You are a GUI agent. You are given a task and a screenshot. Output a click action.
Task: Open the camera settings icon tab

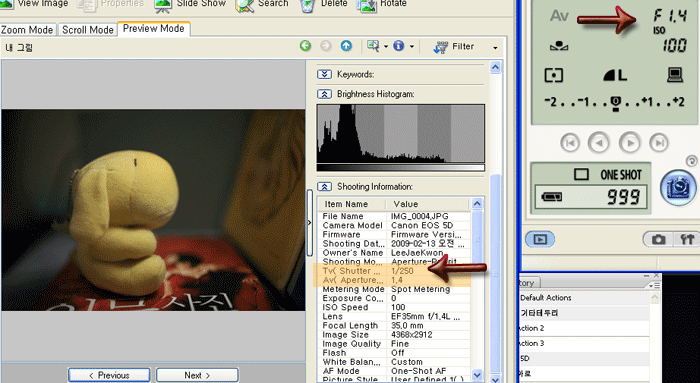[x=658, y=239]
